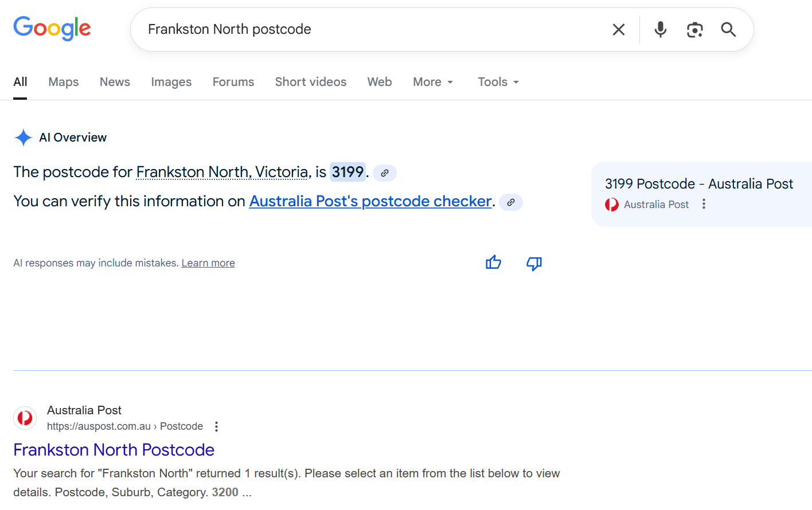Open three-dot menu on Australia Post card
Image resolution: width=812 pixels, height=510 pixels.
coord(704,205)
